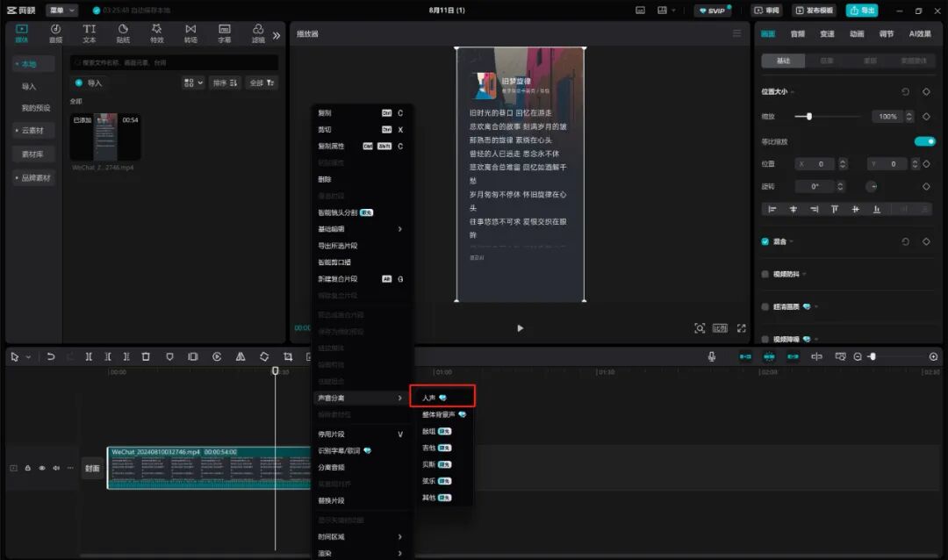Open the 转场 (Transitions) panel icon
The width and height of the screenshot is (948, 560).
pos(190,33)
